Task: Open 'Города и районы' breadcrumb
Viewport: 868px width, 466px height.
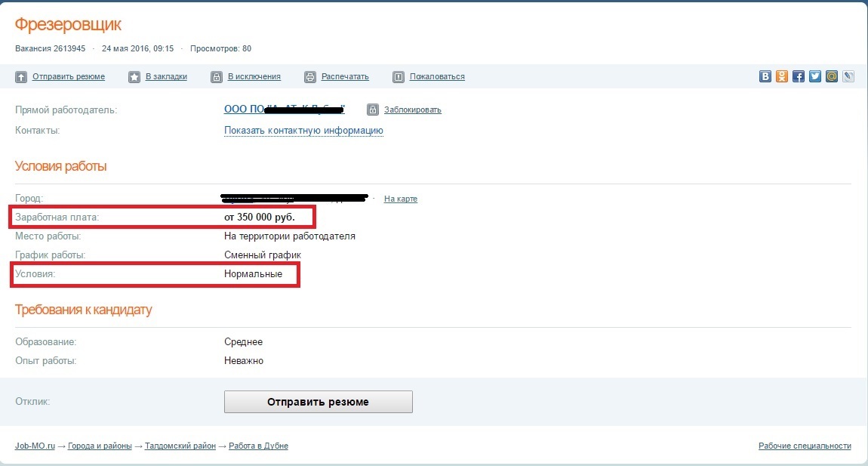Action: pyautogui.click(x=100, y=446)
